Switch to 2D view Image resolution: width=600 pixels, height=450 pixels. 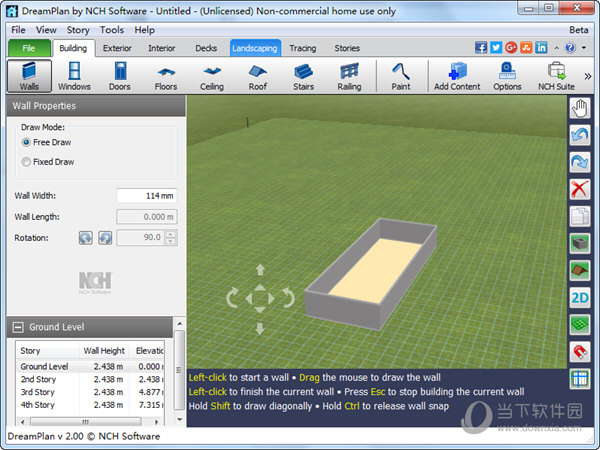[580, 298]
